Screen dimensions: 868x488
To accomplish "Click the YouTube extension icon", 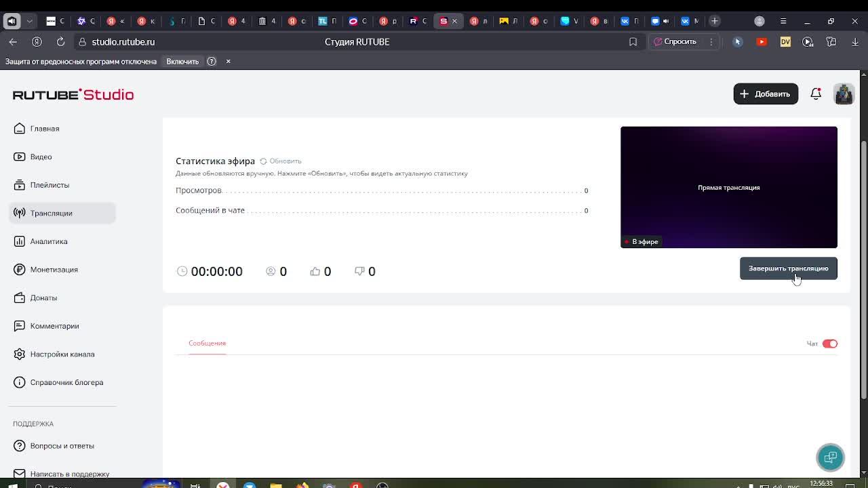I will pyautogui.click(x=762, y=42).
